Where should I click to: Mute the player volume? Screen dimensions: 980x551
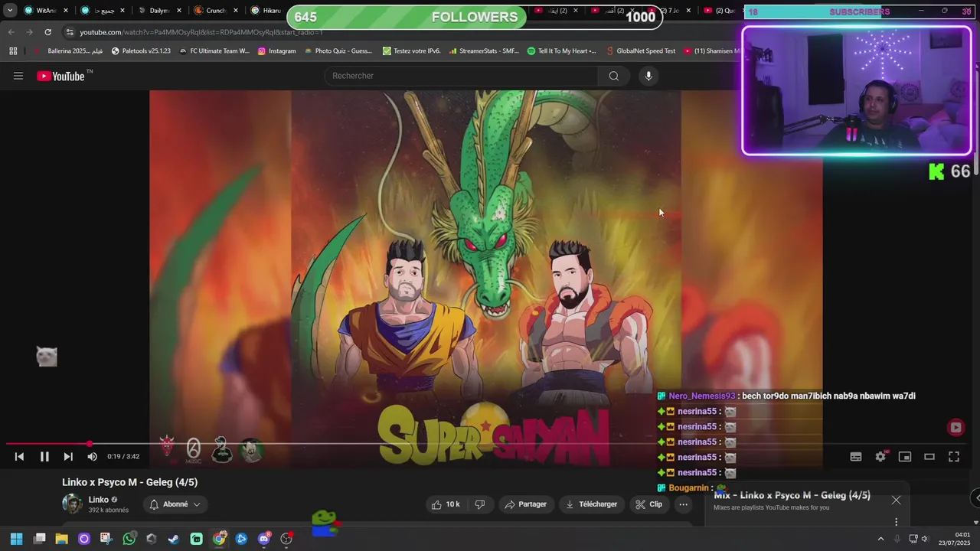point(92,457)
